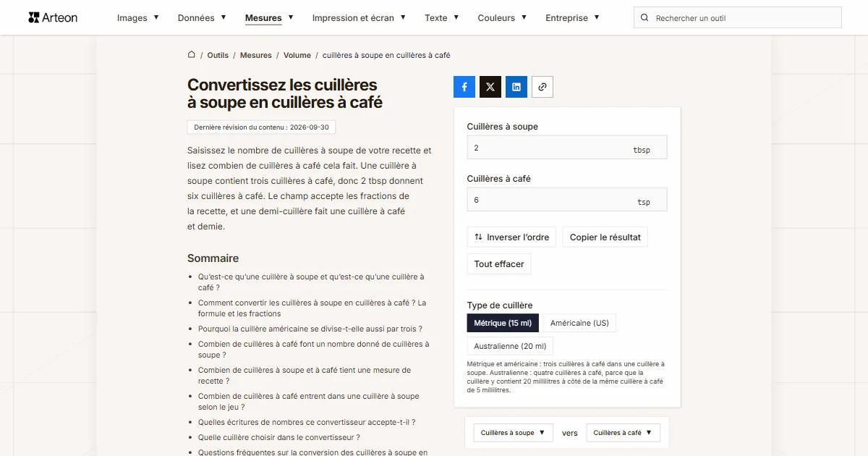Viewport: 868px width, 456px height.
Task: Open 'Pourquoi la cuillère américaine' summary link
Action: tap(310, 329)
